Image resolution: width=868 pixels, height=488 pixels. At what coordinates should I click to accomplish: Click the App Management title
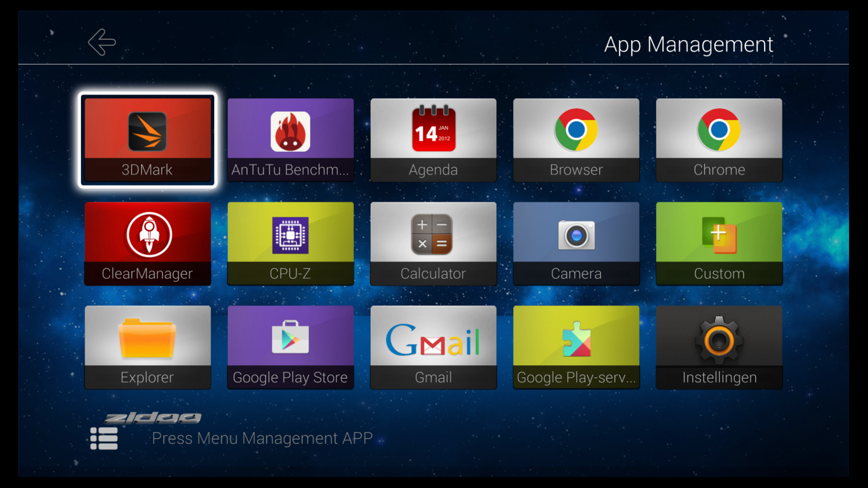pos(689,45)
